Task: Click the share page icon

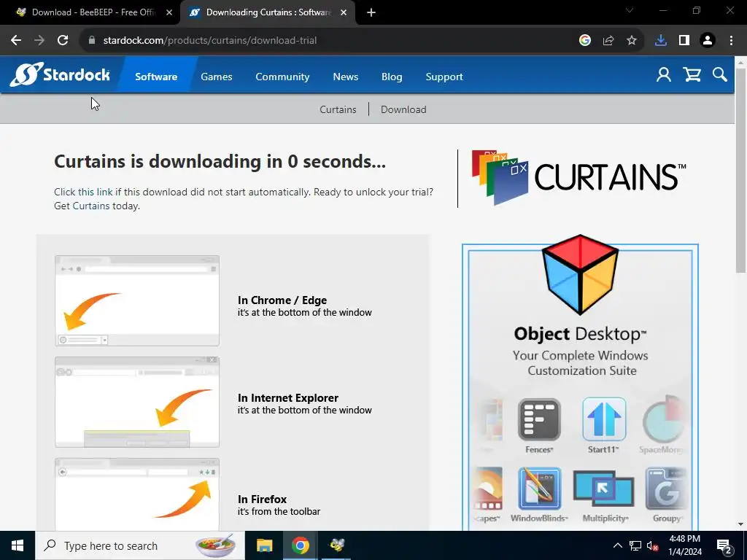Action: click(x=608, y=41)
